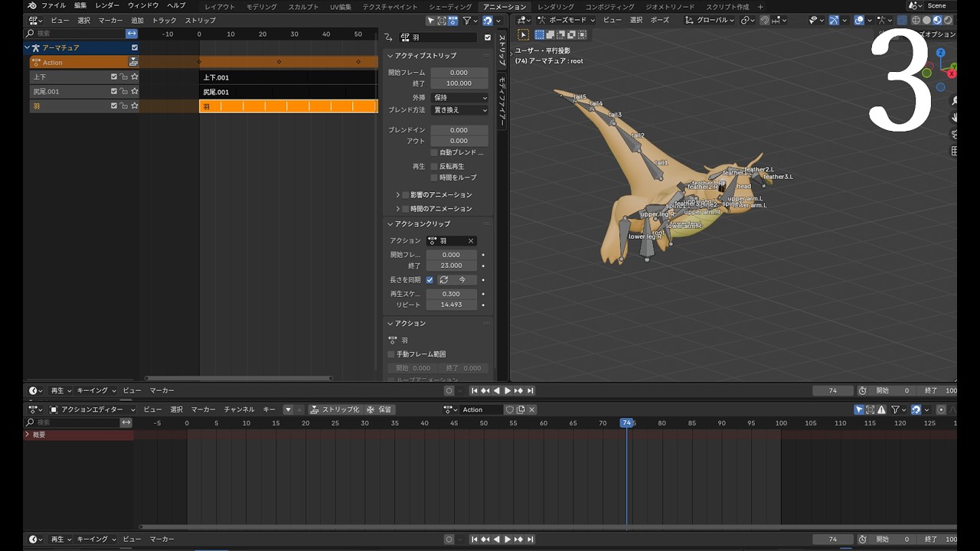Screen dimensions: 980x551
Task: Click the solo star icon on 上下 track
Action: tap(135, 77)
